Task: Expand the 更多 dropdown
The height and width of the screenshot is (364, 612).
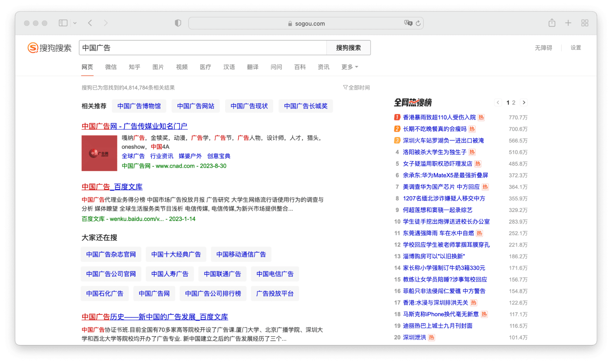Action: point(350,67)
